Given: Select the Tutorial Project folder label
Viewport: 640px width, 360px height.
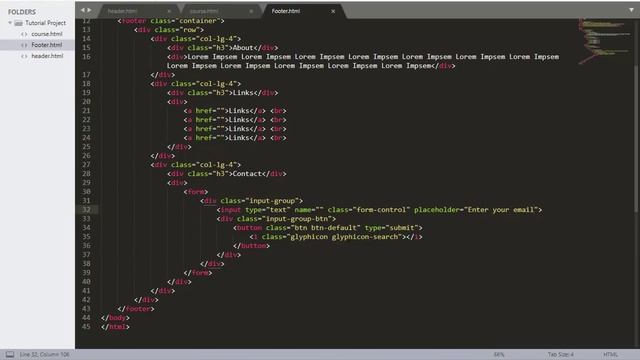Looking at the screenshot, I should (x=45, y=23).
